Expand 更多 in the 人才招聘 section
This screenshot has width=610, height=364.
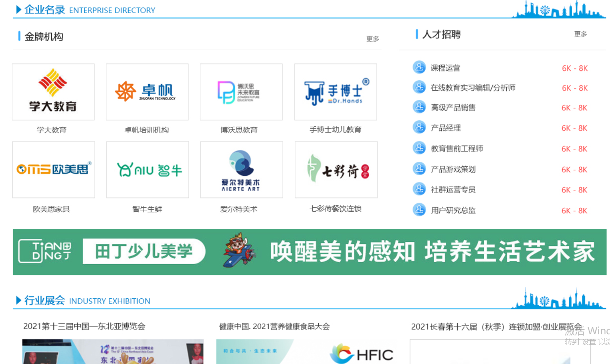coord(580,34)
